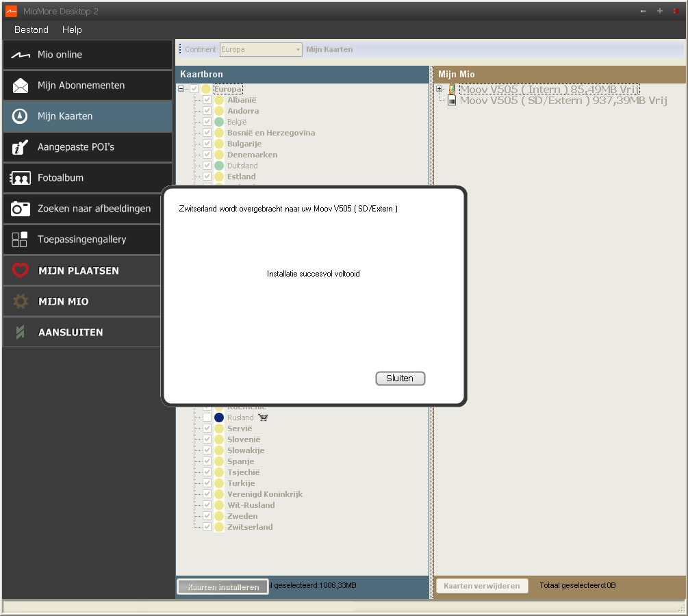Viewport: 688px width, 616px height.
Task: Click the yellow circle beside Turkije
Action: (x=219, y=483)
